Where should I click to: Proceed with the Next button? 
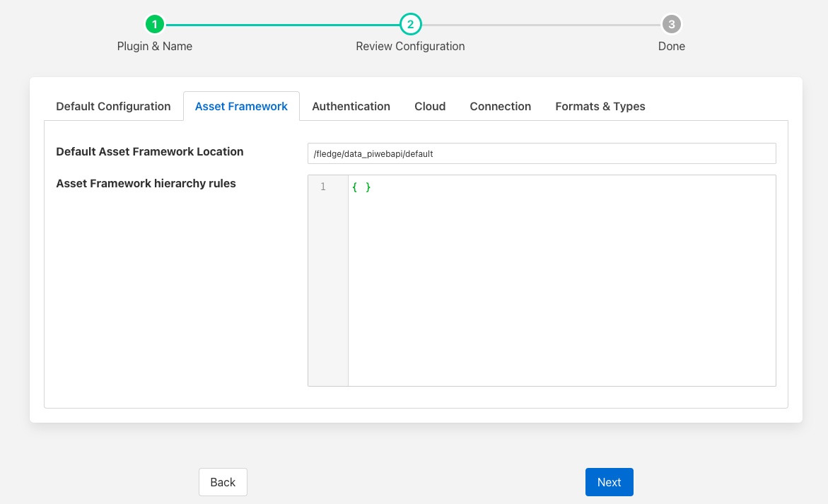coord(610,482)
